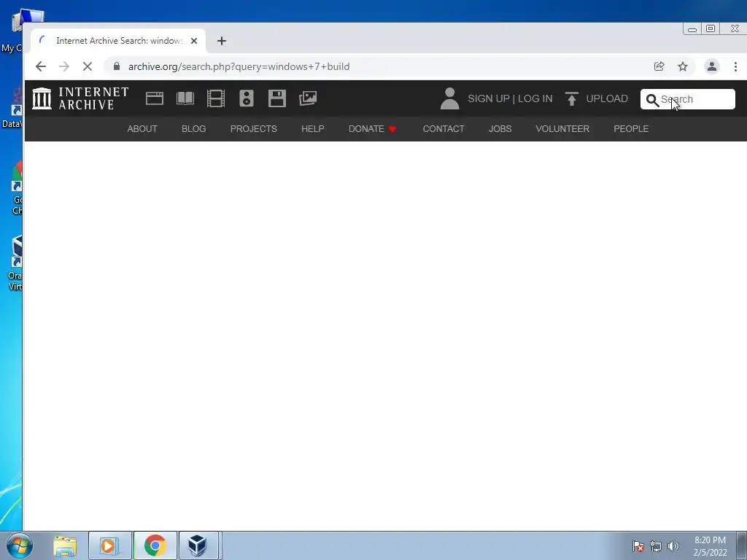
Task: Open the Windows Start menu
Action: coord(20,545)
